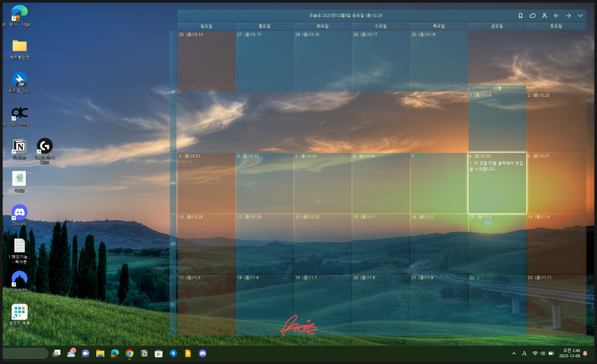Select calendar cell for November 30
The image size is (597, 364).
pos(439,61)
